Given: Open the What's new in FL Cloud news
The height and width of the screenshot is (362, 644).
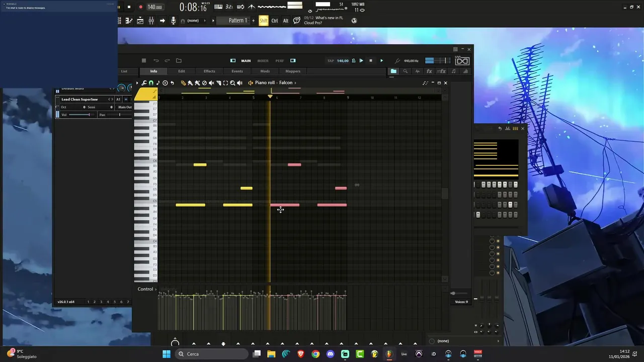Looking at the screenshot, I should [x=324, y=21].
